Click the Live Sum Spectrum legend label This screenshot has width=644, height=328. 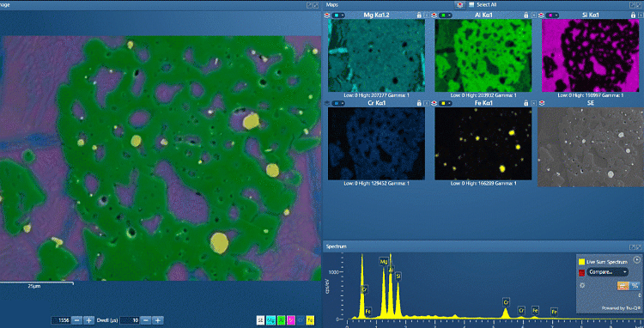(608, 262)
